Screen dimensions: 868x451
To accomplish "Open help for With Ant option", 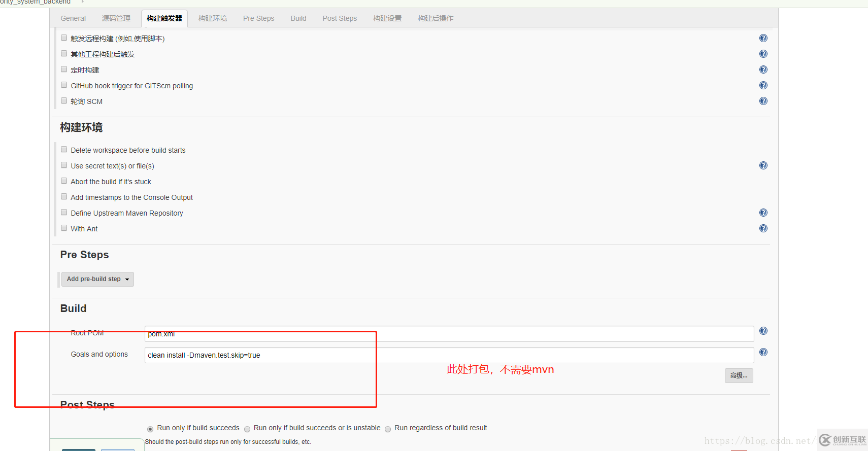I will coord(763,228).
